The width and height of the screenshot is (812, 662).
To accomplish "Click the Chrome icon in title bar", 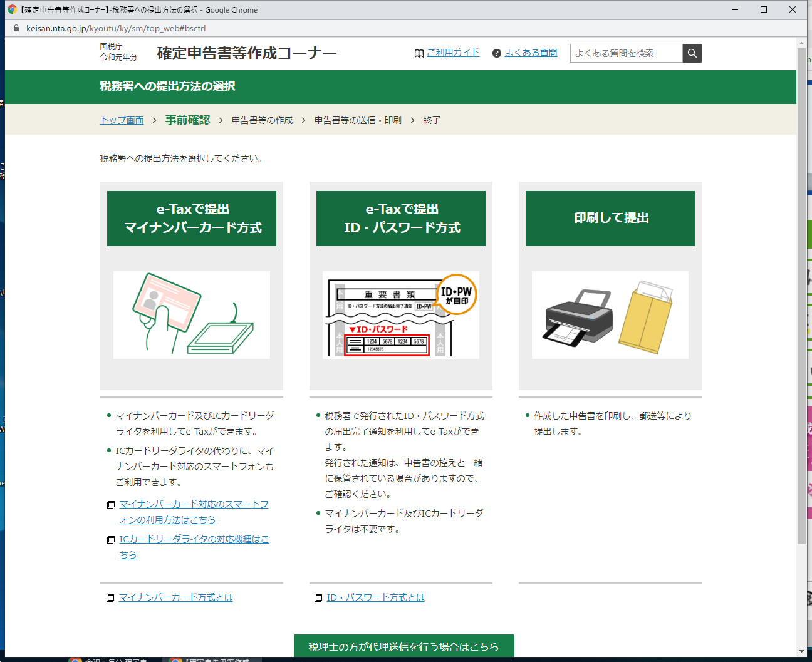I will tap(12, 9).
